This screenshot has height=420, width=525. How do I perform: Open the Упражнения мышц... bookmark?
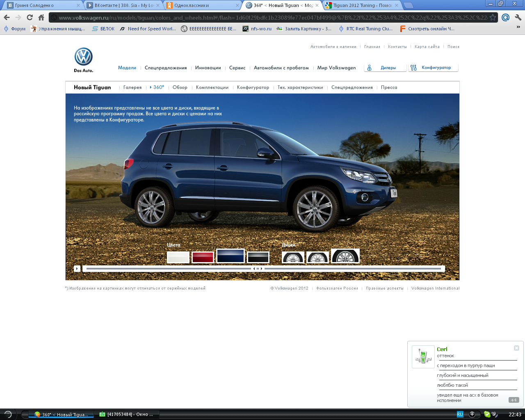[x=58, y=29]
